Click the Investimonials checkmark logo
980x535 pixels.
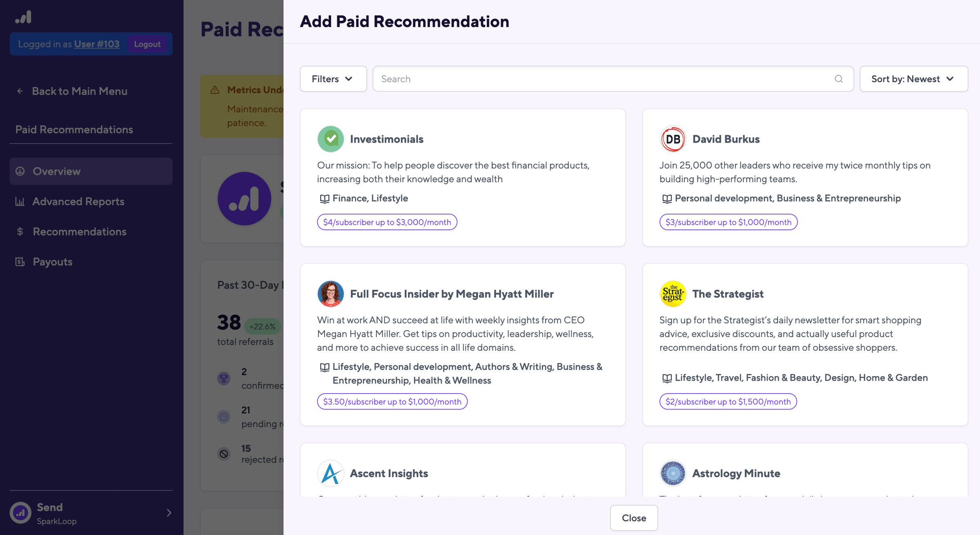pyautogui.click(x=330, y=139)
